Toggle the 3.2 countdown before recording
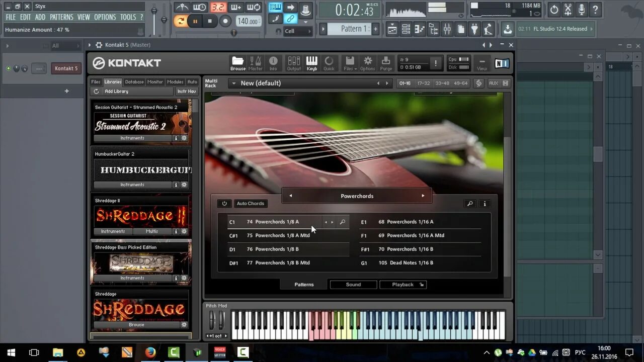 218,7
